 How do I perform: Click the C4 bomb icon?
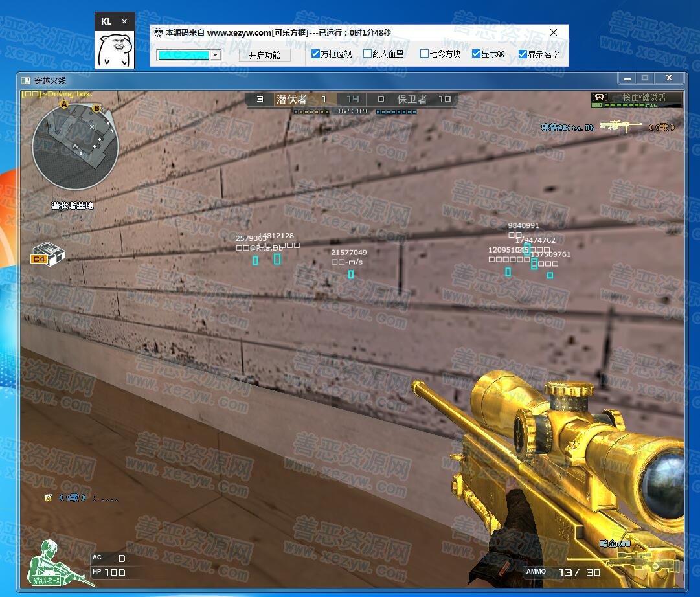pyautogui.click(x=47, y=253)
